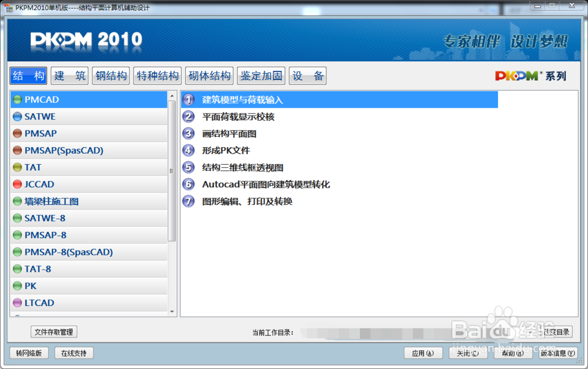Viewport: 588px width, 369px height.
Task: Open 帮助(H) help
Action: [513, 353]
